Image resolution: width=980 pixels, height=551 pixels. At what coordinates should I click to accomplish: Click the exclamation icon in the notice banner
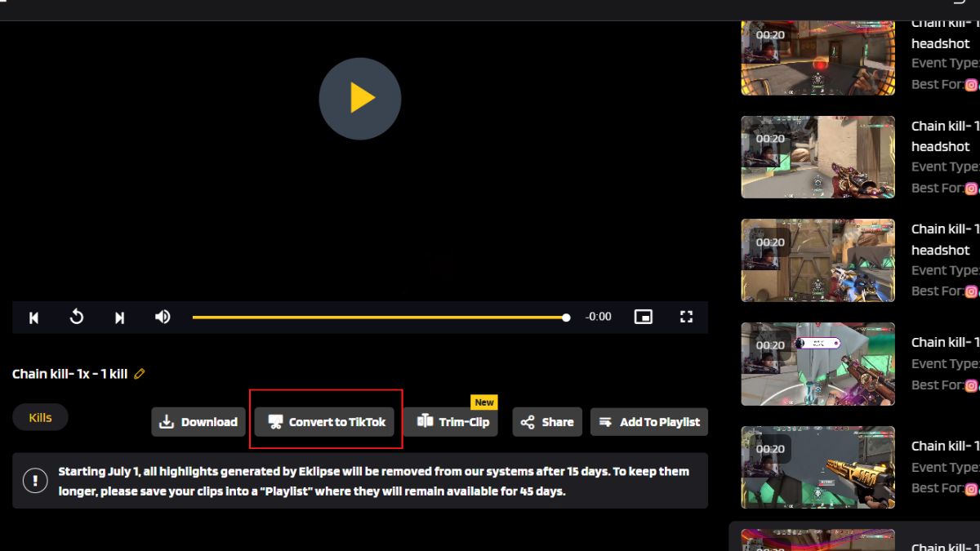(x=33, y=481)
